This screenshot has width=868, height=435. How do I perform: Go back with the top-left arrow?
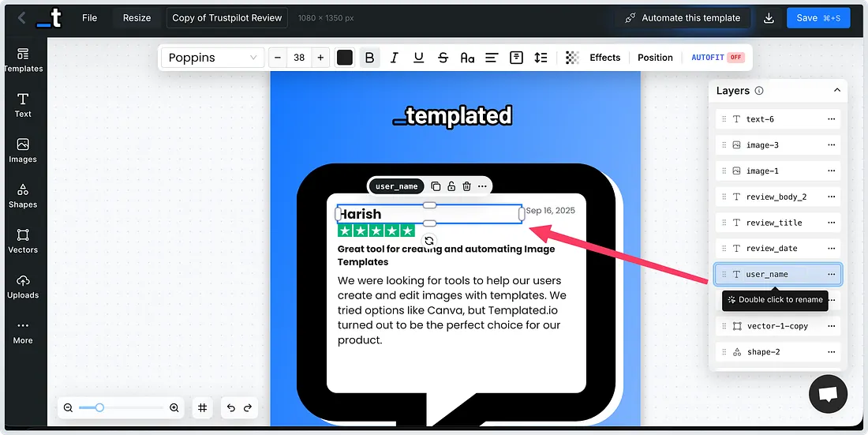(x=21, y=17)
